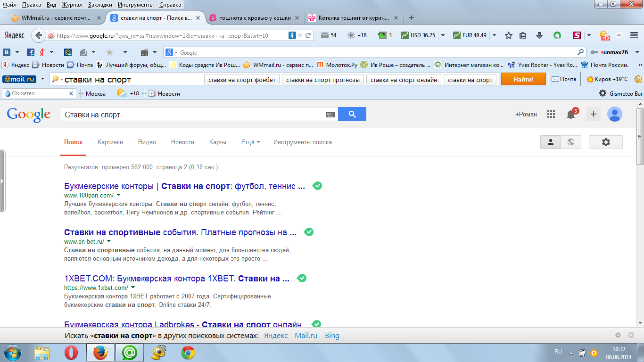Image resolution: width=644 pixels, height=362 pixels.
Task: Open the on-screen keyboard icon in the search box
Action: (x=330, y=115)
